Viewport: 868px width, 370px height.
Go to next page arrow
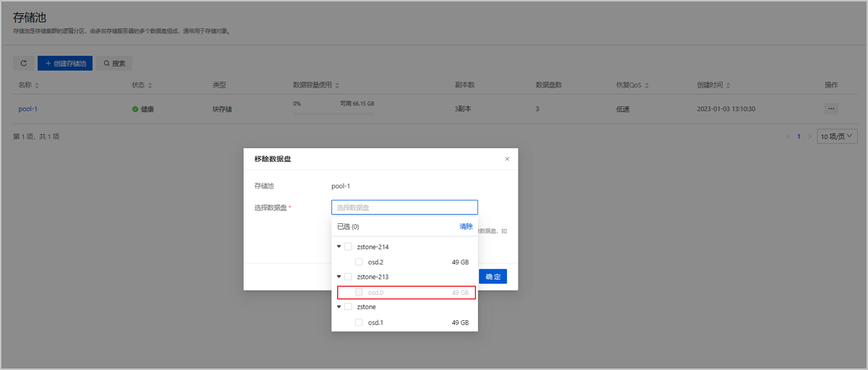tap(809, 136)
